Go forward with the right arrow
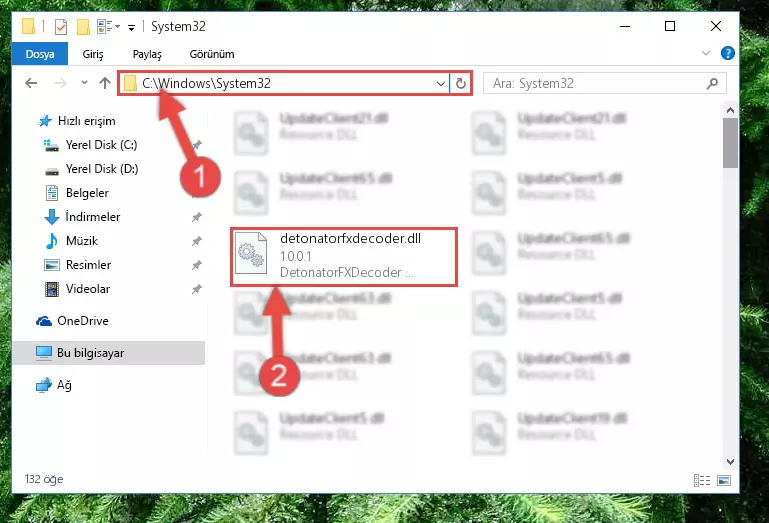 coord(61,83)
